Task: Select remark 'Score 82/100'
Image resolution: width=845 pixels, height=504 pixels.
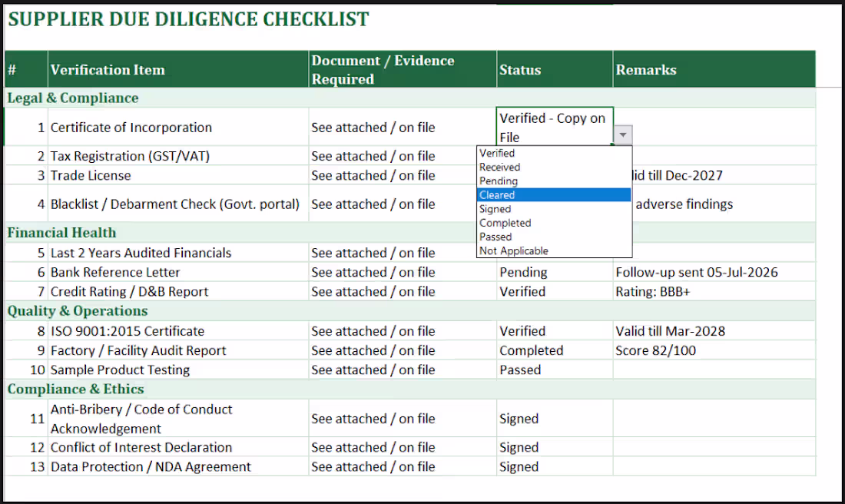Action: [x=714, y=350]
